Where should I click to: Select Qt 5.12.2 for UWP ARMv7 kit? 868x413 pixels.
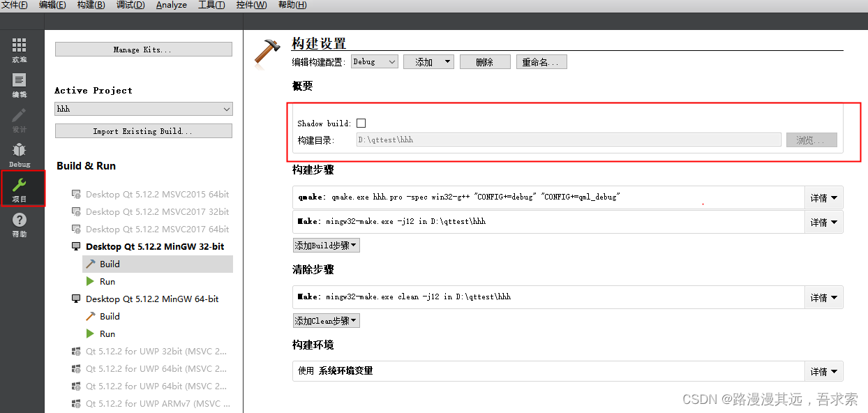click(156, 403)
